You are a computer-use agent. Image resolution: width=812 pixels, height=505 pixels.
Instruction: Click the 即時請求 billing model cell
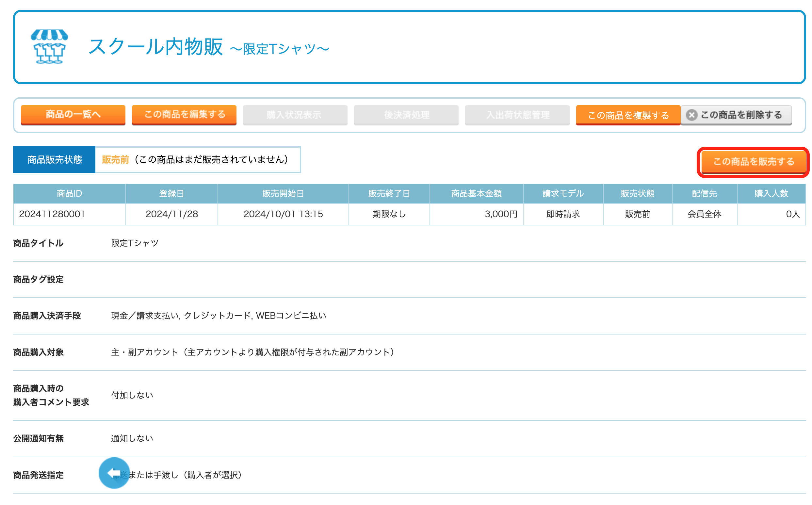pos(563,214)
